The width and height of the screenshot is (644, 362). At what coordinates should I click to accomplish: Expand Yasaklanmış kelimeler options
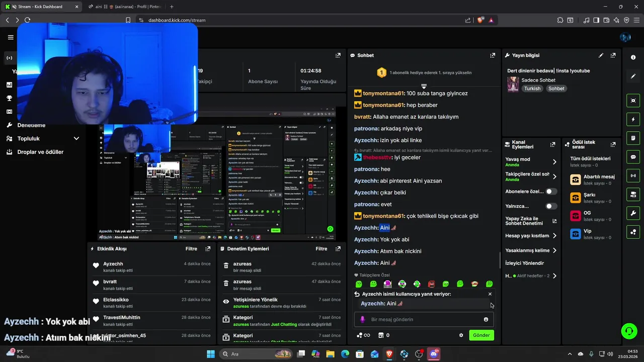pyautogui.click(x=554, y=250)
